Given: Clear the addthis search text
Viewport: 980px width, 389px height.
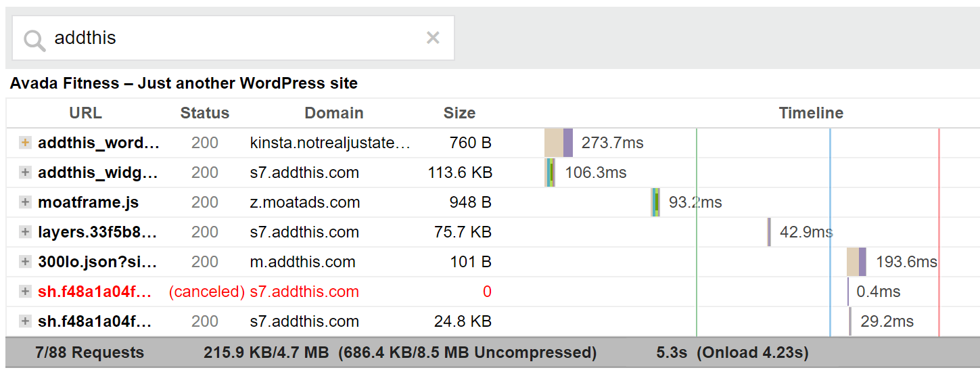Looking at the screenshot, I should click(x=433, y=38).
